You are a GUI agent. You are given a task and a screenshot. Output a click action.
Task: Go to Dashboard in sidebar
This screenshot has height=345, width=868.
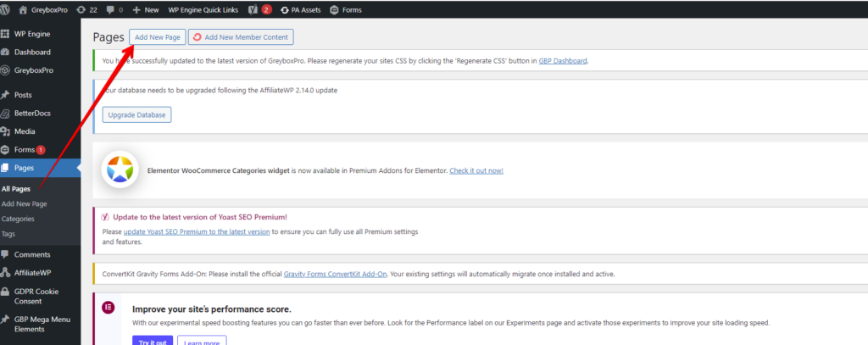click(32, 52)
